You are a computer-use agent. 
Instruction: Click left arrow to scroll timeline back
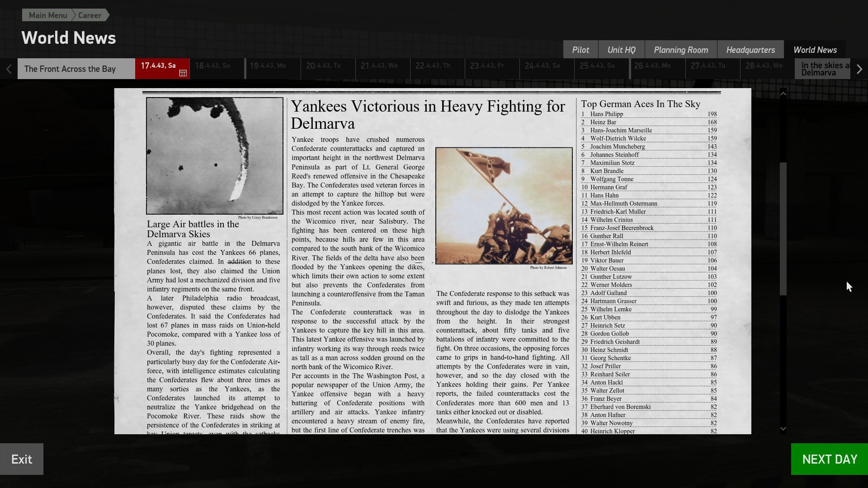9,69
